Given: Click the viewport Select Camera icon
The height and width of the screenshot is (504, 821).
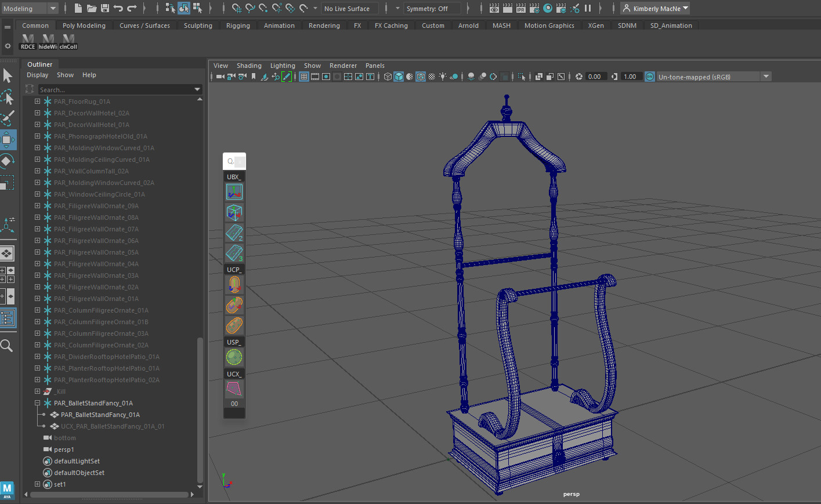Looking at the screenshot, I should click(x=220, y=77).
